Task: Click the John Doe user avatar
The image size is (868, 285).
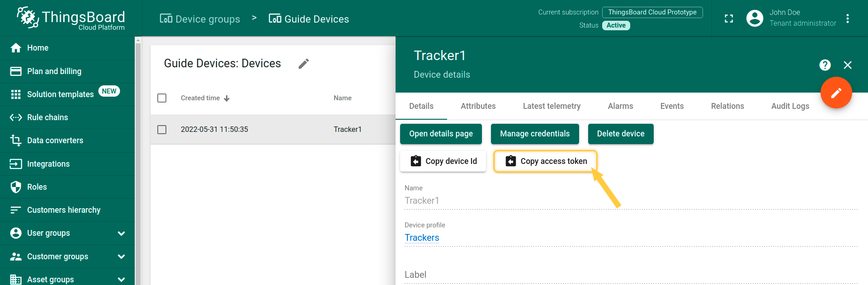Action: pos(755,19)
